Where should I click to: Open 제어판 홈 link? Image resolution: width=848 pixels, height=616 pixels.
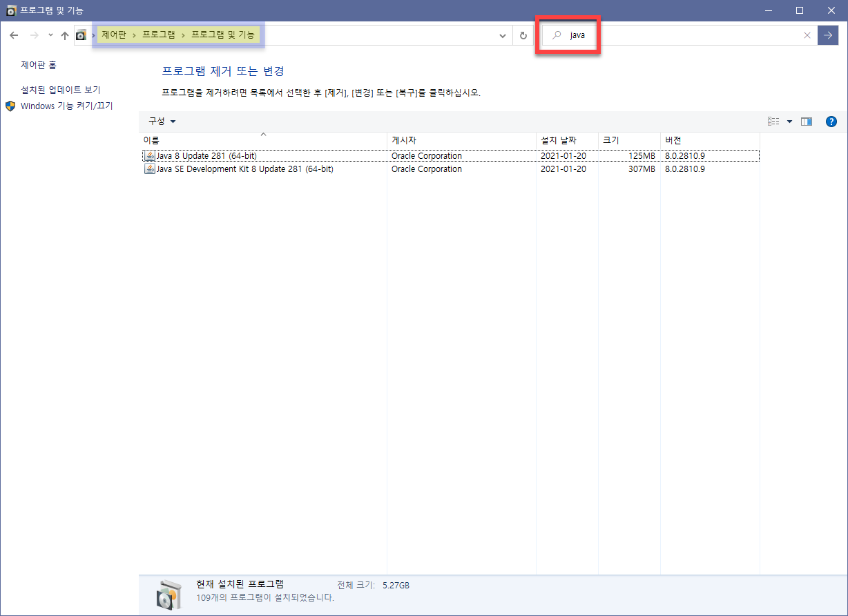(39, 65)
